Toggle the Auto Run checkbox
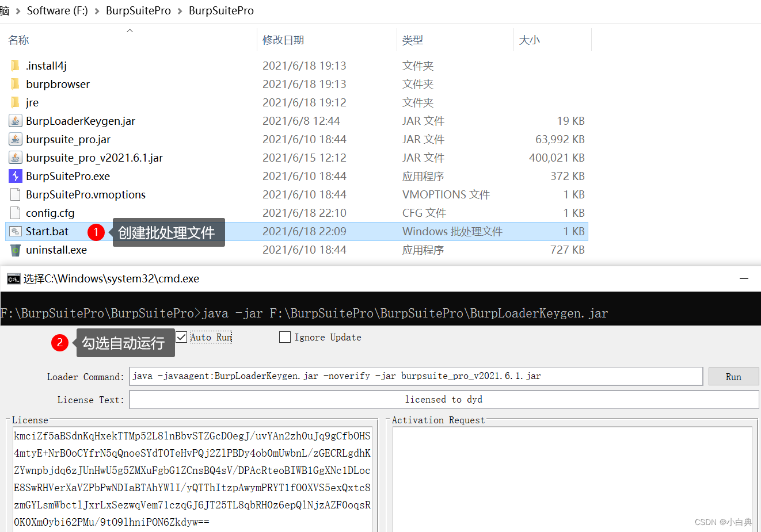The width and height of the screenshot is (761, 532). click(x=181, y=337)
